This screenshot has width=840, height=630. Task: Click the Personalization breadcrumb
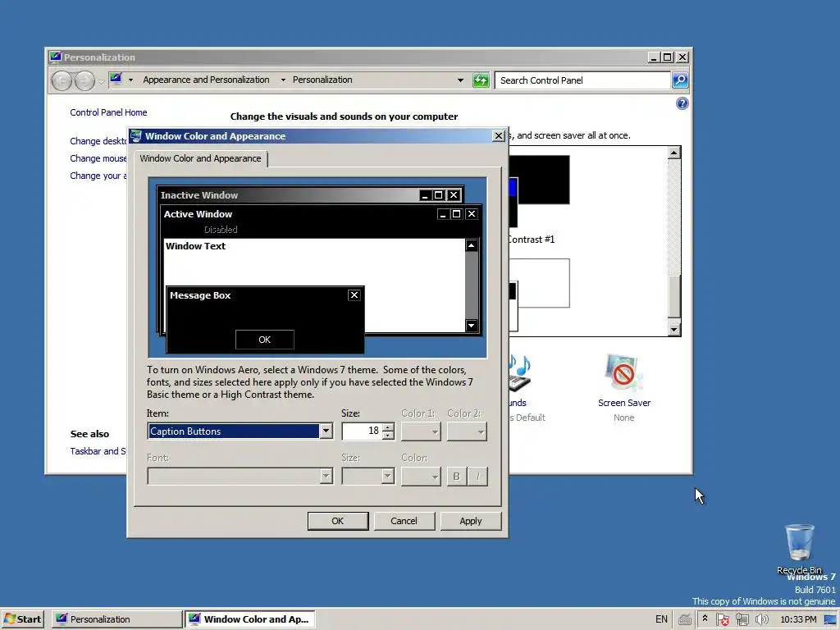(322, 80)
